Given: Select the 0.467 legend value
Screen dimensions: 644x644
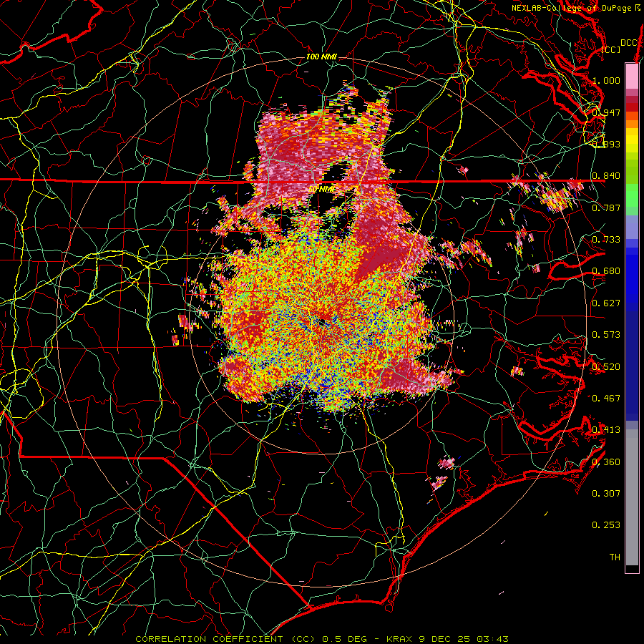Looking at the screenshot, I should 606,399.
